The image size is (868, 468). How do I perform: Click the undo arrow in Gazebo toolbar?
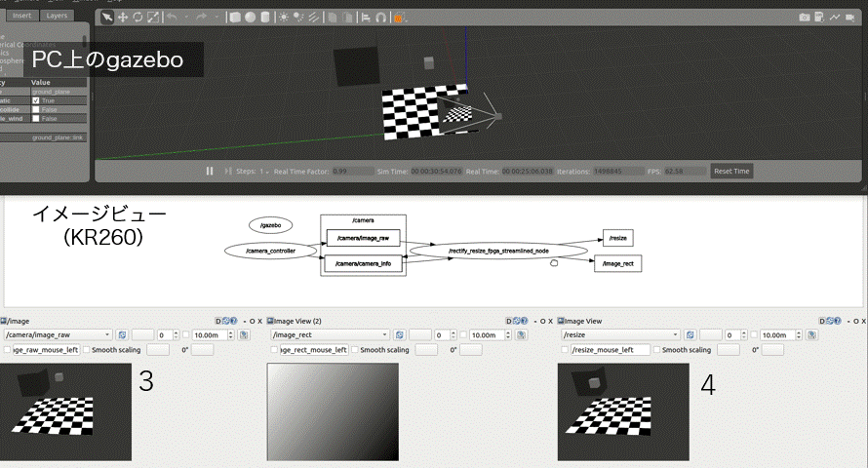[173, 18]
